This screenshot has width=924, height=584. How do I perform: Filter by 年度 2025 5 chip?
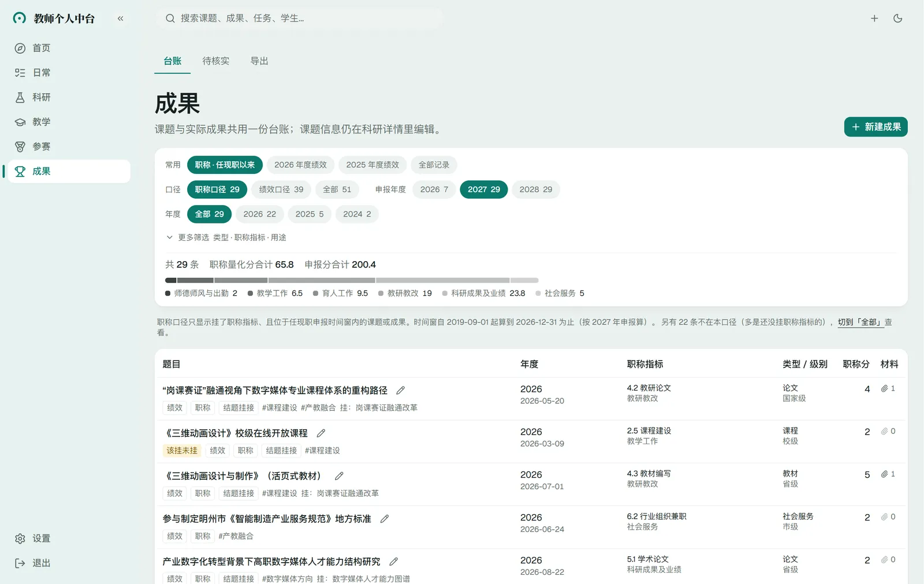(x=310, y=214)
